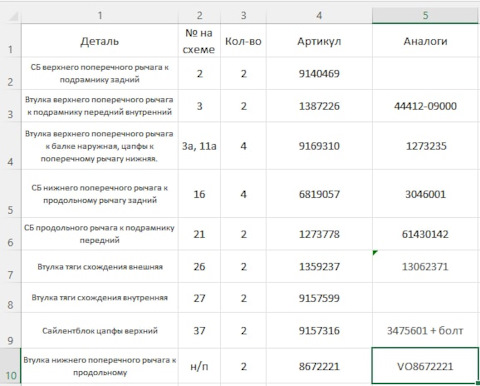Select cell with analog 1273235
The width and height of the screenshot is (480, 386).
pos(425,146)
